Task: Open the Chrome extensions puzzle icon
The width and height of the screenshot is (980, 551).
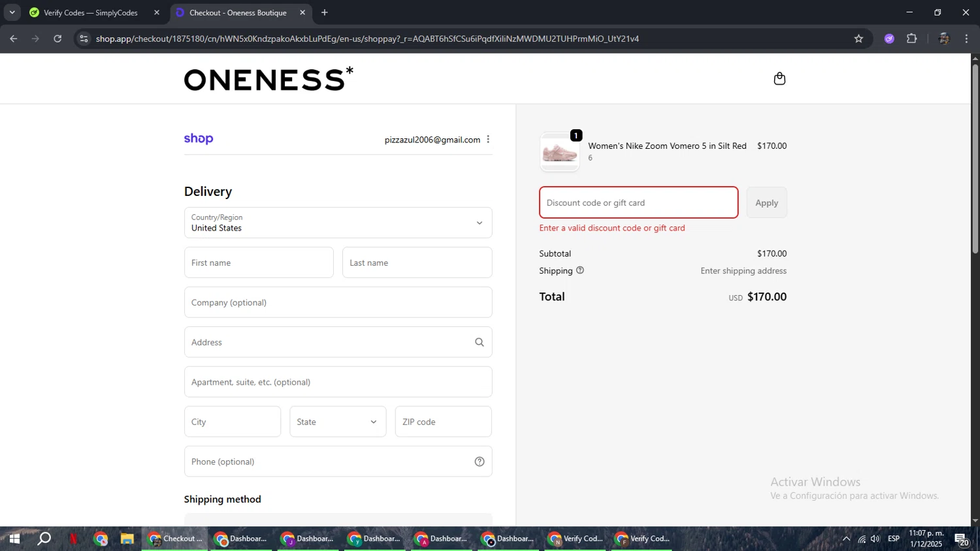Action: pyautogui.click(x=912, y=39)
